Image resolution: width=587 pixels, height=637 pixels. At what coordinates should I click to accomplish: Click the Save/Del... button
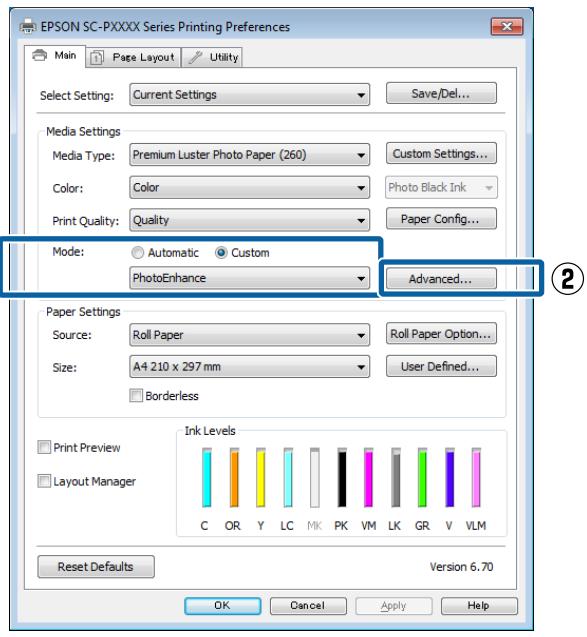(x=441, y=93)
